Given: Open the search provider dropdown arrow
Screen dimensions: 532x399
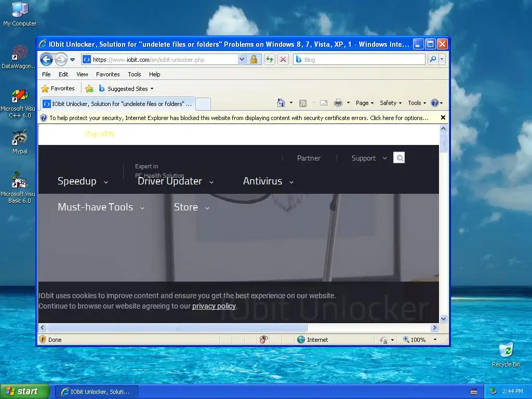Looking at the screenshot, I should pos(442,59).
